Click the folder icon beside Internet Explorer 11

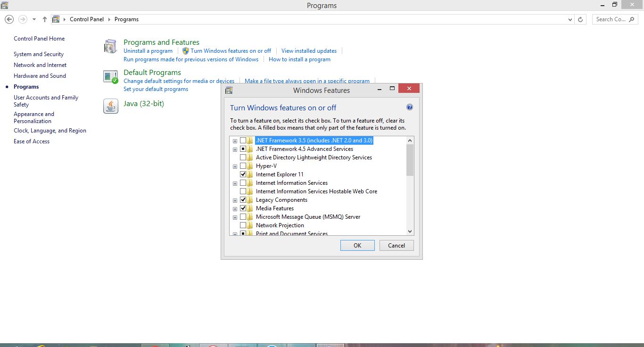[250, 174]
